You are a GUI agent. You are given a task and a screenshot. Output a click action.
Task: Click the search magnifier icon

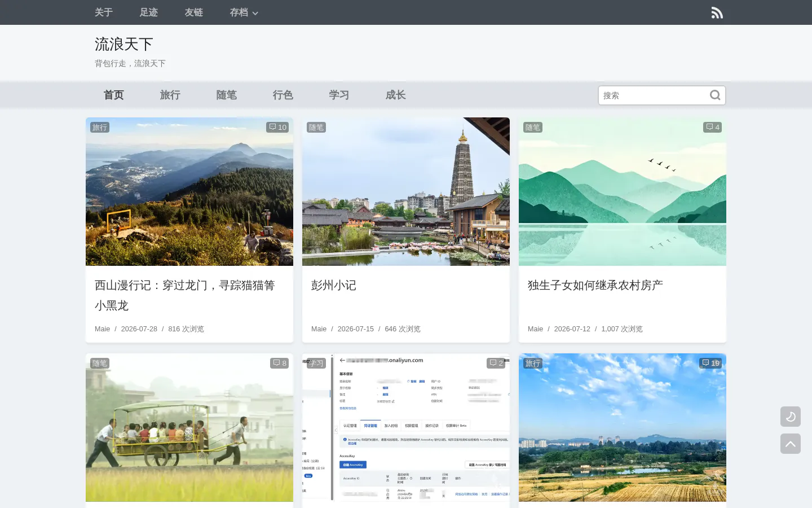[715, 95]
